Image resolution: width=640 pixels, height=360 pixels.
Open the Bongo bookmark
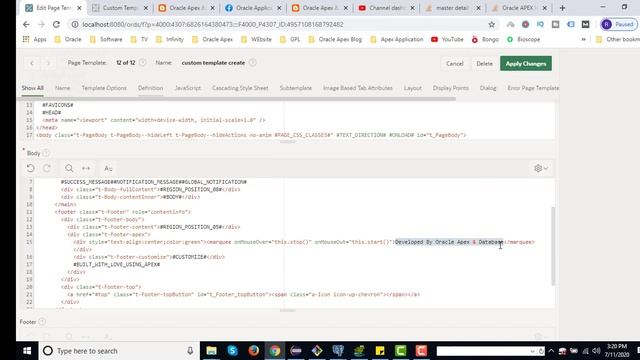click(x=485, y=39)
